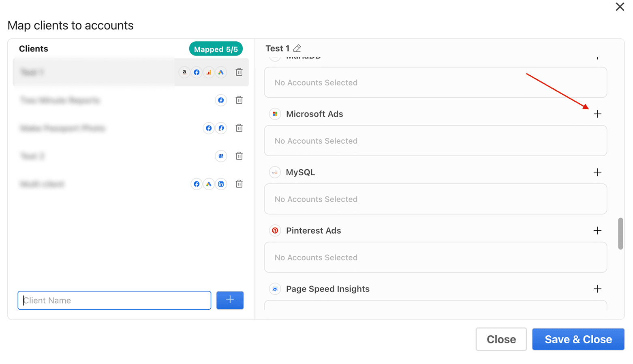Delete the fourth client using its trash icon
Screen dimensions: 633x364
[239, 156]
